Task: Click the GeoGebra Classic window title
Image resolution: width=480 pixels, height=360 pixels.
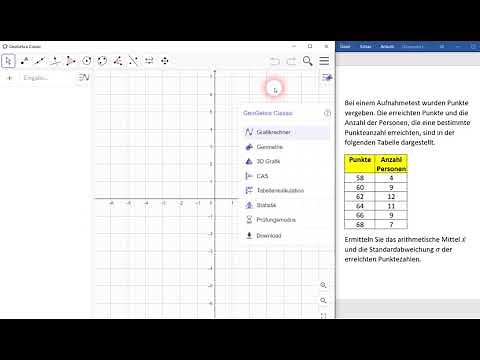Action: click(25, 46)
